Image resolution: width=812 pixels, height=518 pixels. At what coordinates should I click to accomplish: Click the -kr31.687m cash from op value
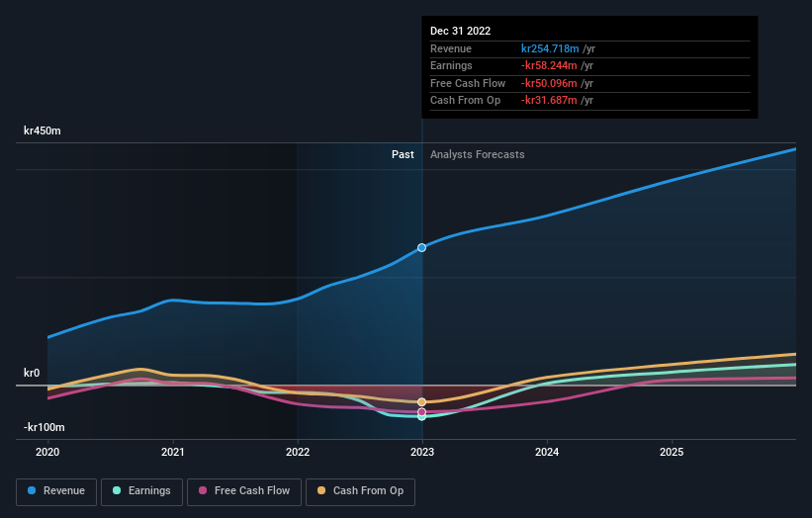[549, 101]
